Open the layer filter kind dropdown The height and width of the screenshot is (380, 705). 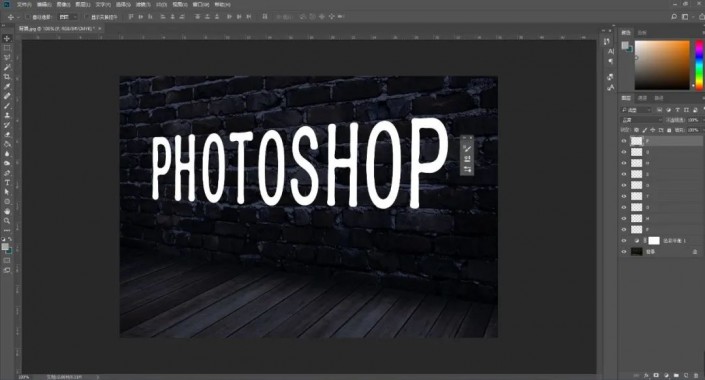coord(637,110)
